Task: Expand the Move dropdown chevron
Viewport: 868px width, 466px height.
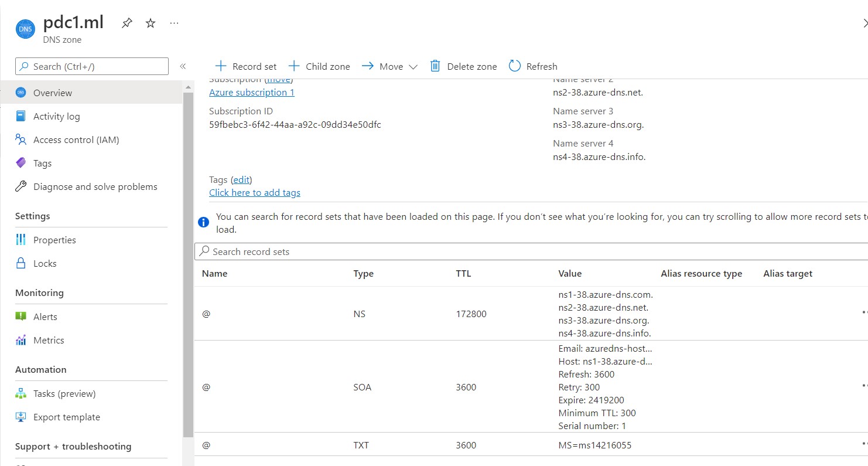Action: (413, 67)
